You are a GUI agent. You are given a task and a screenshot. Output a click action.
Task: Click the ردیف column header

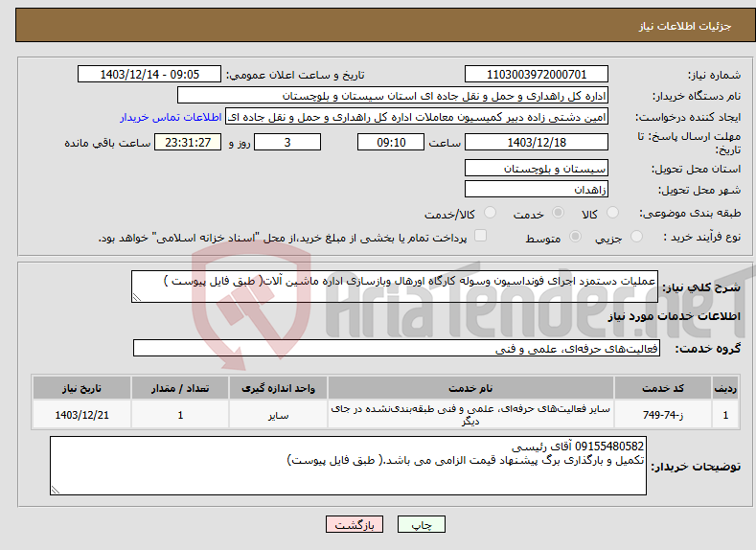pos(725,388)
